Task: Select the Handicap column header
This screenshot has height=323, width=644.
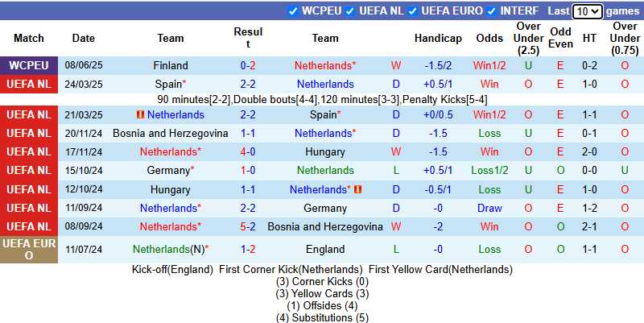Action: click(x=438, y=38)
